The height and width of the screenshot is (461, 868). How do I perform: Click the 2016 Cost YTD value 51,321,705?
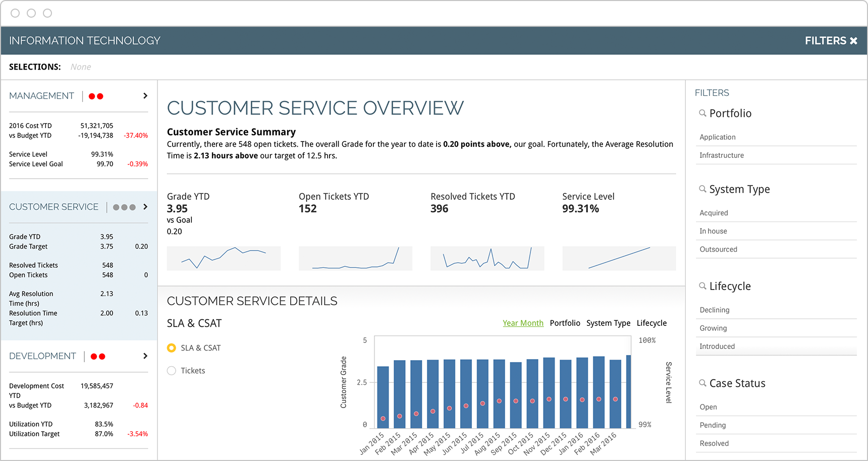click(97, 126)
